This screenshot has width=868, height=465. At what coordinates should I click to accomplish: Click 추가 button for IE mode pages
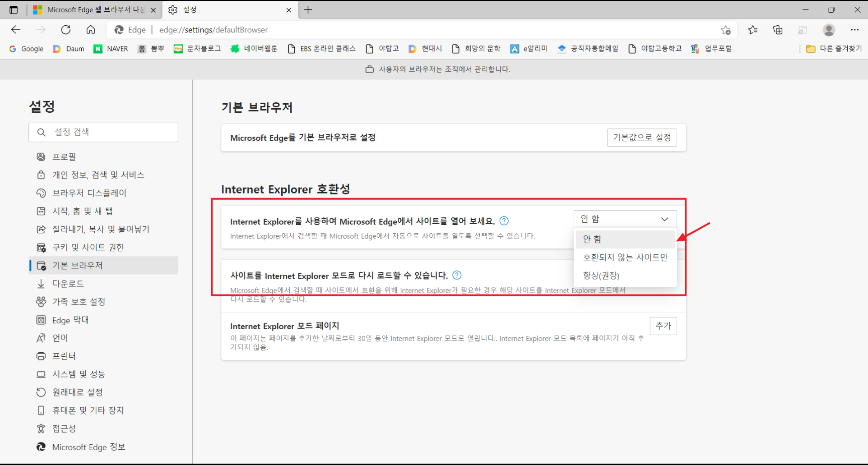pos(663,326)
